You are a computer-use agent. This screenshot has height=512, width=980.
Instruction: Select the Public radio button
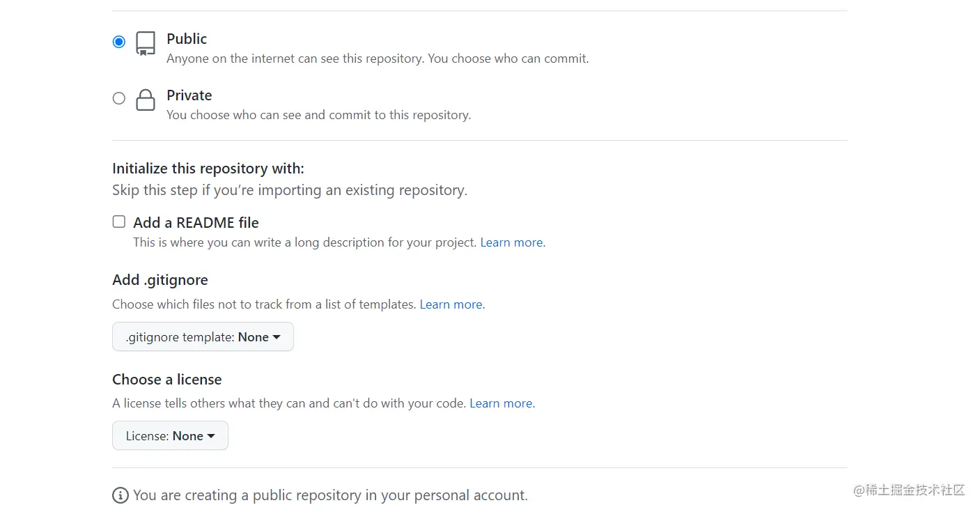coord(119,42)
